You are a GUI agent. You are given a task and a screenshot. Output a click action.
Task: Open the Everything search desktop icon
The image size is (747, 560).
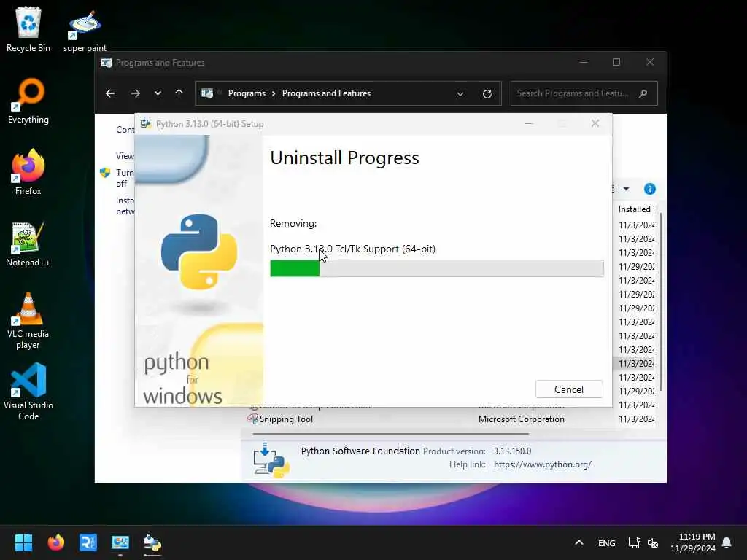28,101
